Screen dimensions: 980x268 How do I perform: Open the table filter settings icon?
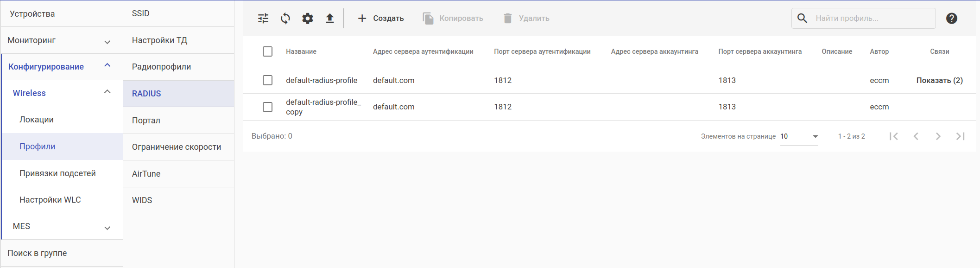click(263, 19)
